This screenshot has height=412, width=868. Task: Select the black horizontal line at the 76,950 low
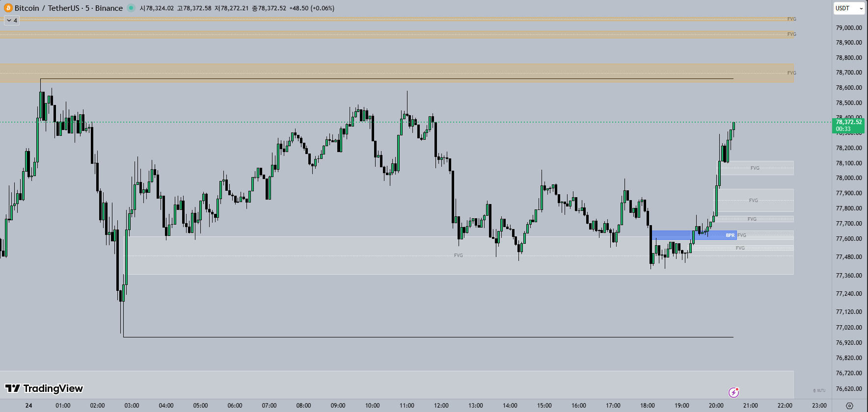coord(428,337)
